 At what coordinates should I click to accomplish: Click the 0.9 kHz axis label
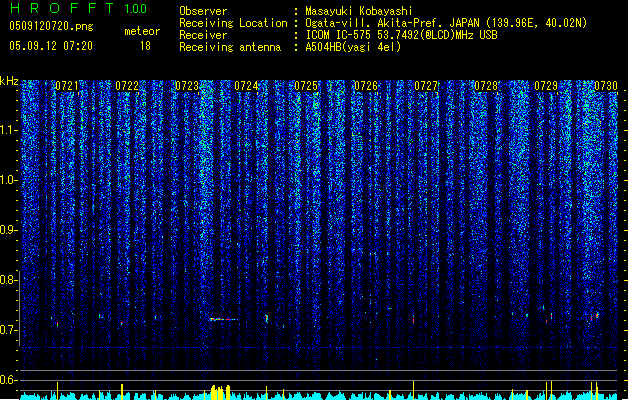[x=9, y=230]
